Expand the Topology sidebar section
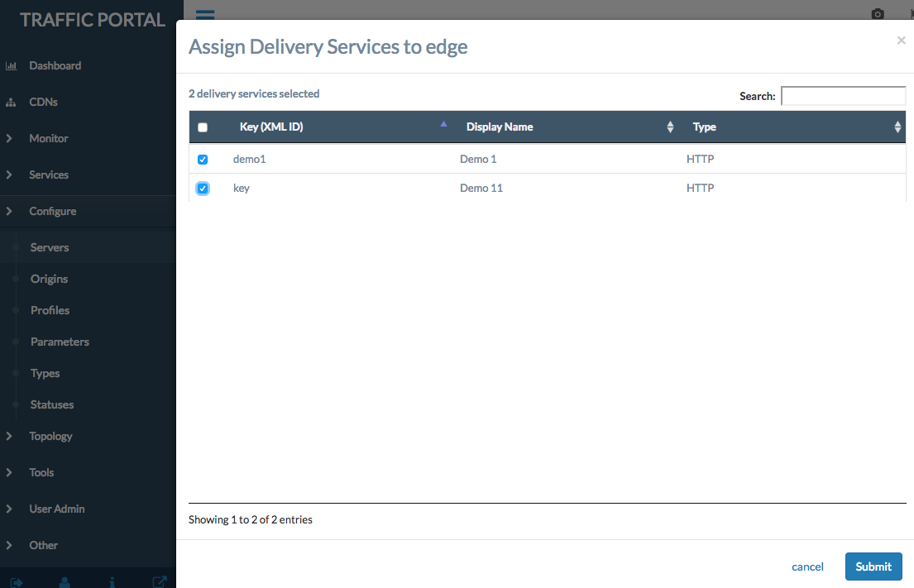914x588 pixels. pos(50,436)
